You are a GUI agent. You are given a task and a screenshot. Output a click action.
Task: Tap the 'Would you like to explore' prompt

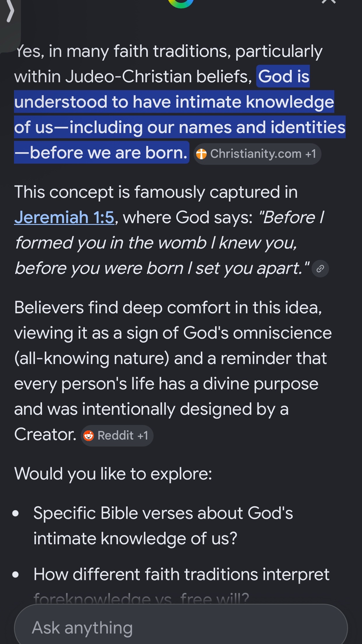click(x=113, y=473)
